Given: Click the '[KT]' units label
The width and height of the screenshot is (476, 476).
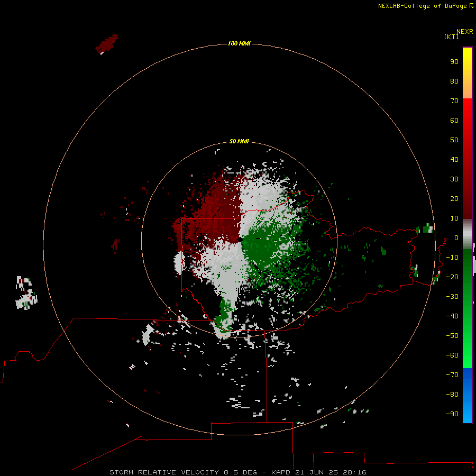Looking at the screenshot, I should [x=451, y=36].
